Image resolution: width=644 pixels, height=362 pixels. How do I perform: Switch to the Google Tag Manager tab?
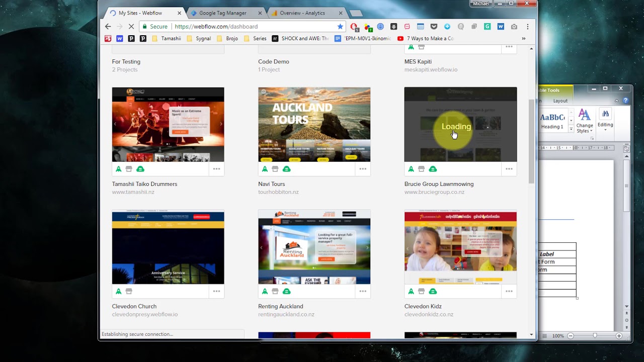pyautogui.click(x=223, y=13)
